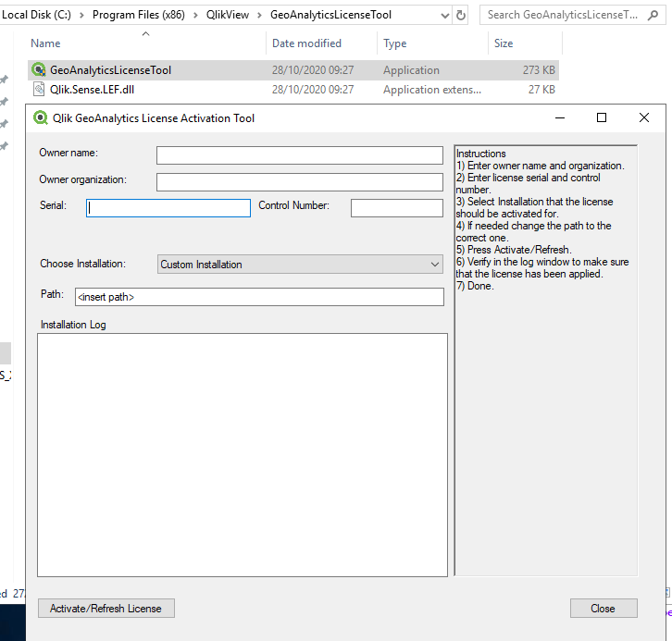Click the Instructions text panel
The width and height of the screenshot is (672, 641).
pyautogui.click(x=546, y=361)
